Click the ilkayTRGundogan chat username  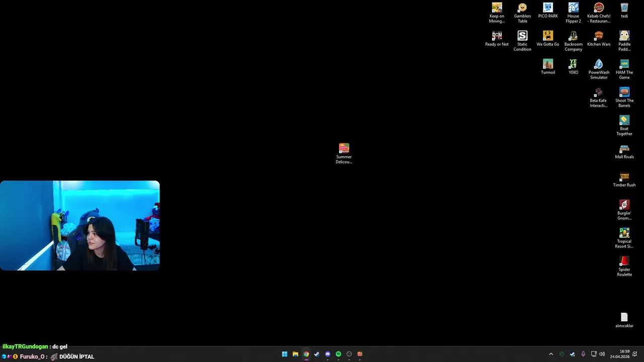pyautogui.click(x=25, y=346)
